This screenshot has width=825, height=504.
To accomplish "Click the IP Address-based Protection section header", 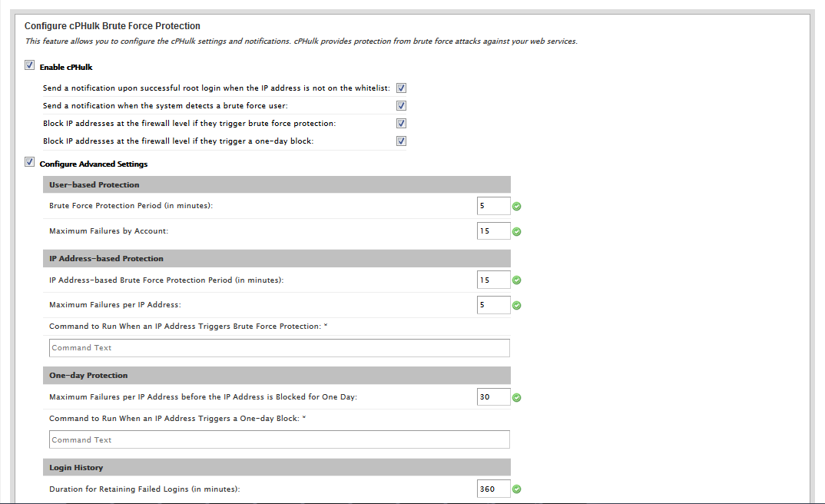I will [x=277, y=258].
